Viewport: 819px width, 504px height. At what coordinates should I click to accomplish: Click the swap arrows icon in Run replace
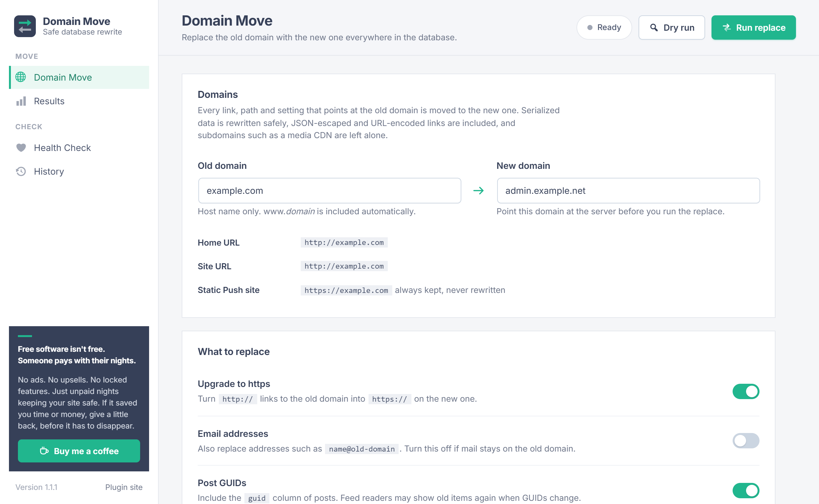tap(727, 27)
